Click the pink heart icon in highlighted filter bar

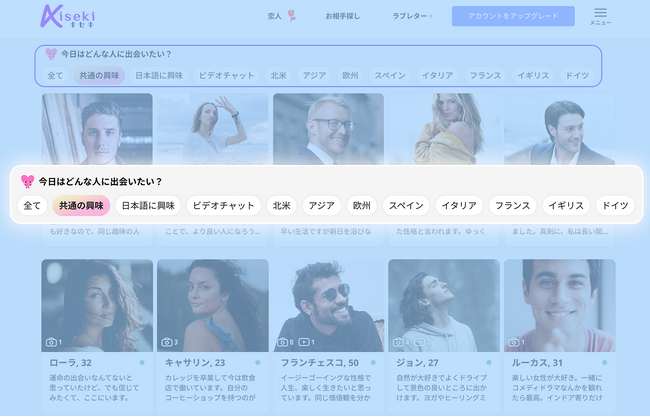coord(28,181)
